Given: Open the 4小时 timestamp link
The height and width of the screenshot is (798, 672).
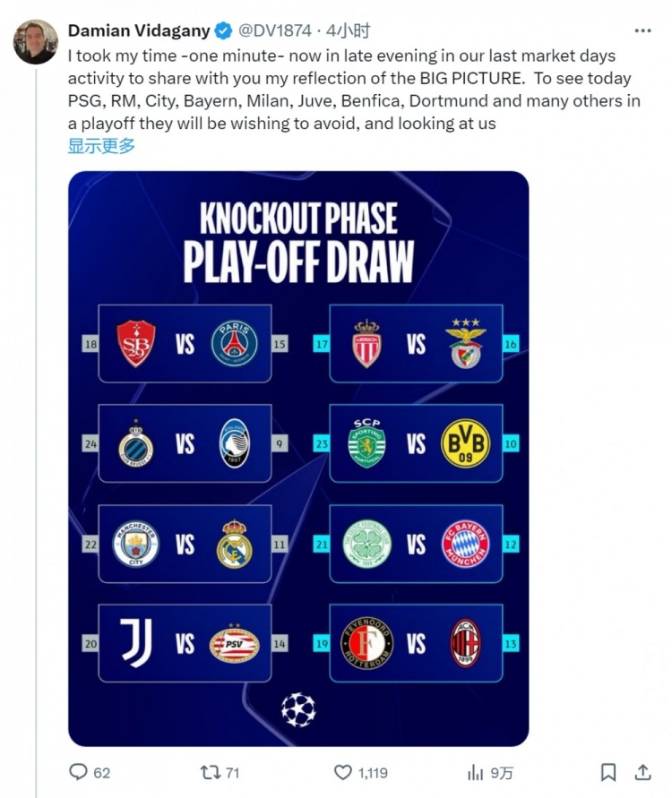Looking at the screenshot, I should coord(349,31).
